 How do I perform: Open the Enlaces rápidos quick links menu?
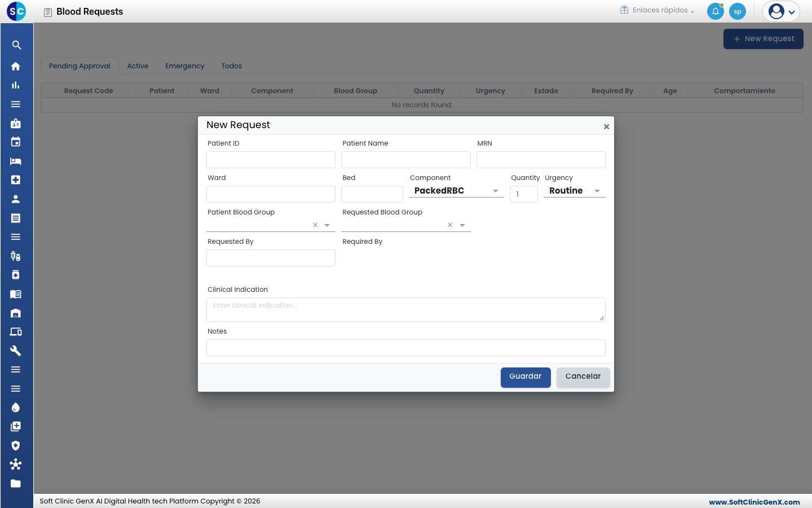click(657, 10)
